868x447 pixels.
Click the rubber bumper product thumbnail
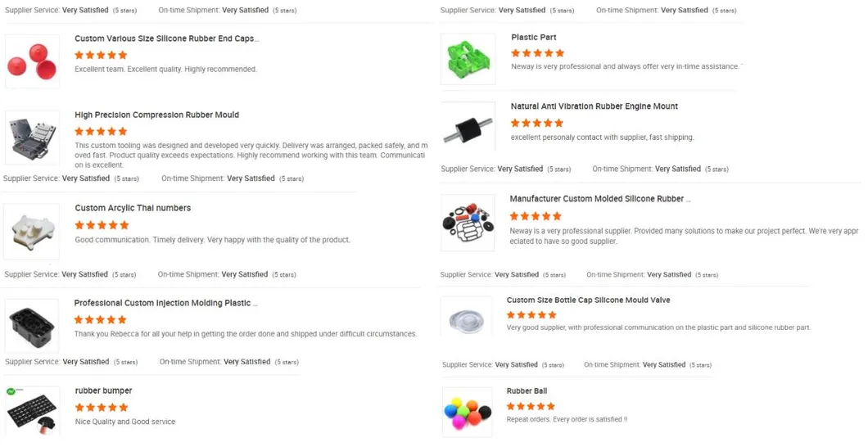tap(32, 410)
